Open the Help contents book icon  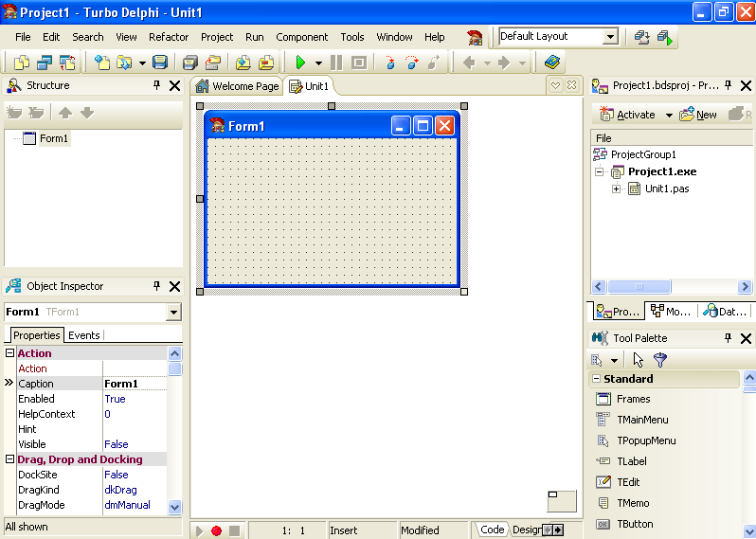click(x=553, y=63)
